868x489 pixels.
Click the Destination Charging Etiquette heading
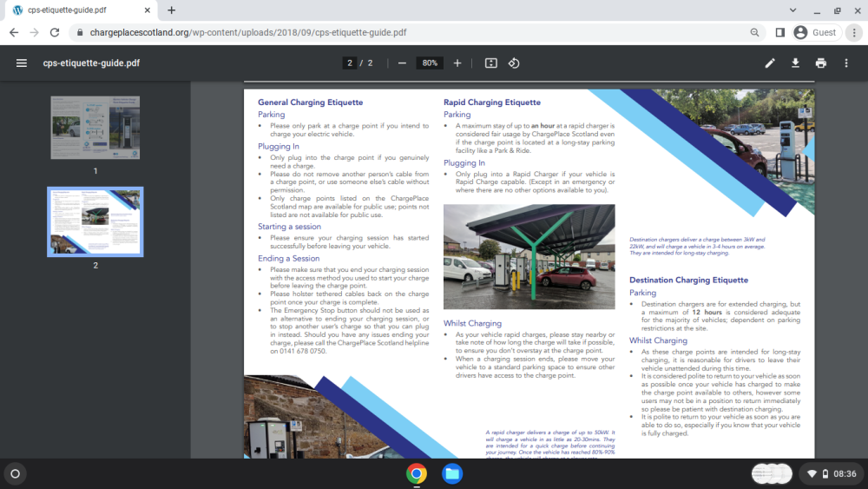coord(688,281)
